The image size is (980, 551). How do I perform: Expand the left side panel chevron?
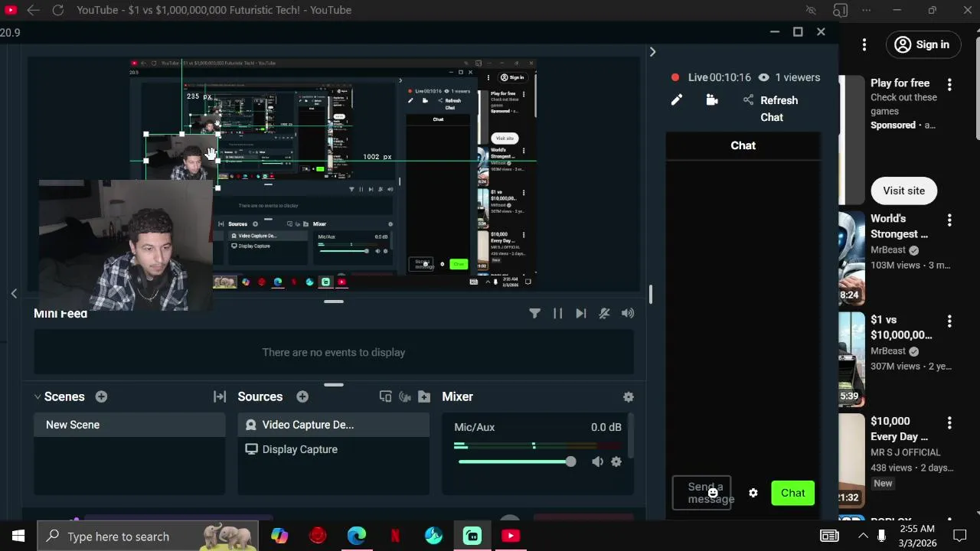point(14,293)
